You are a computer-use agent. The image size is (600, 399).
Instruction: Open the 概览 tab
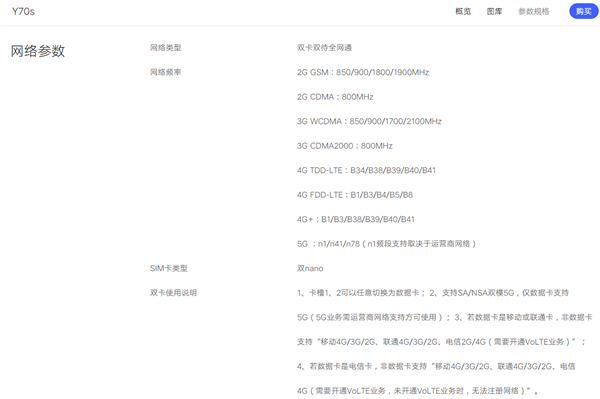463,11
